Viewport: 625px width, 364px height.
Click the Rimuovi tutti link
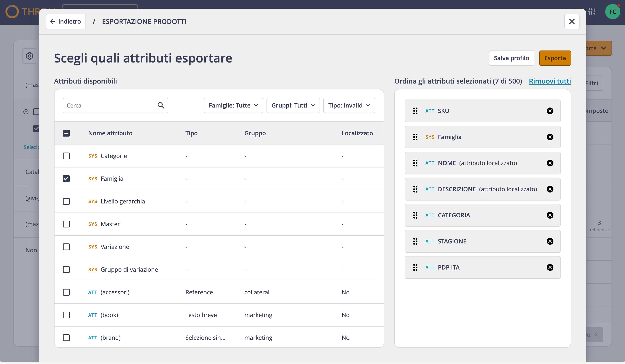(550, 81)
